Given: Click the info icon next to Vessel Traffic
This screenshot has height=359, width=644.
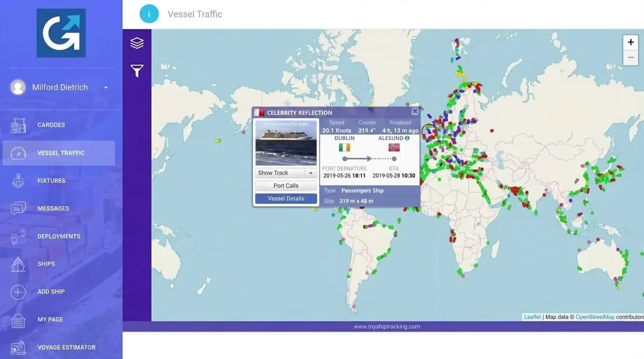Looking at the screenshot, I should [149, 14].
